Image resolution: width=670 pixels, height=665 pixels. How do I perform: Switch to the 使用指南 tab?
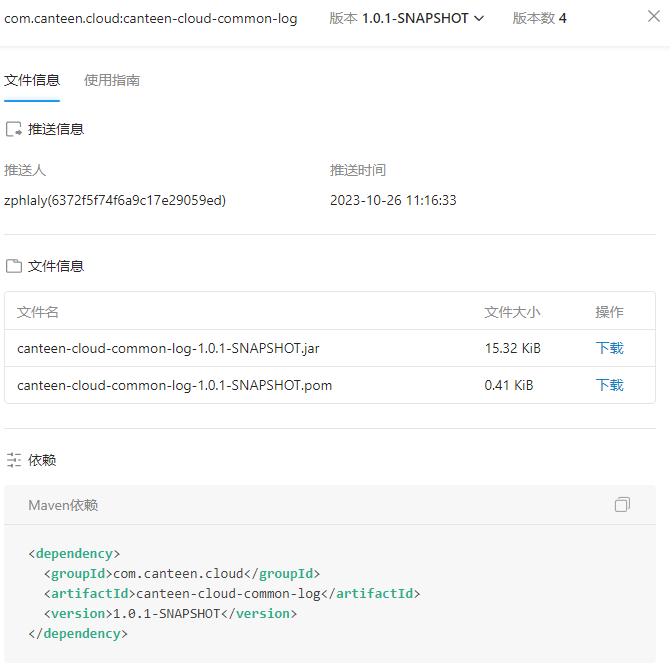(x=112, y=80)
